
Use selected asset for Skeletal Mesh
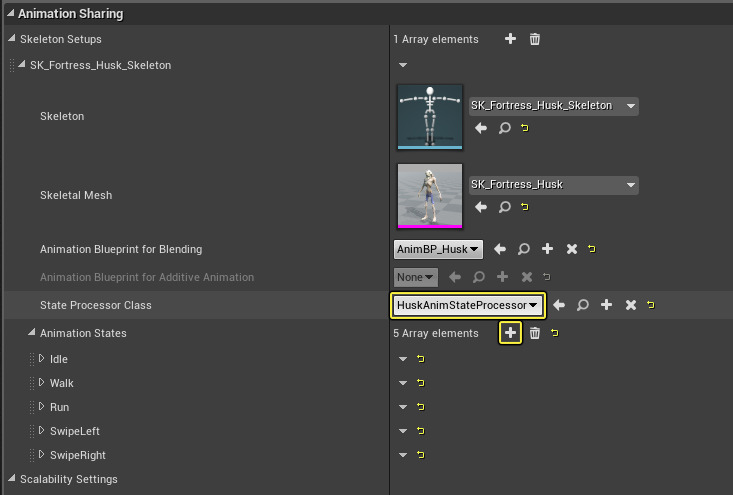(x=481, y=207)
